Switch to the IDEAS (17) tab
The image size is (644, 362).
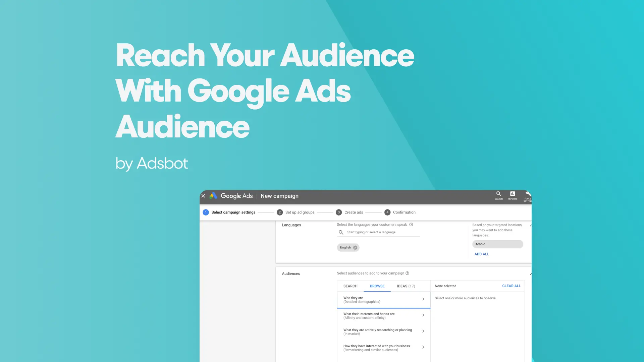pyautogui.click(x=406, y=286)
